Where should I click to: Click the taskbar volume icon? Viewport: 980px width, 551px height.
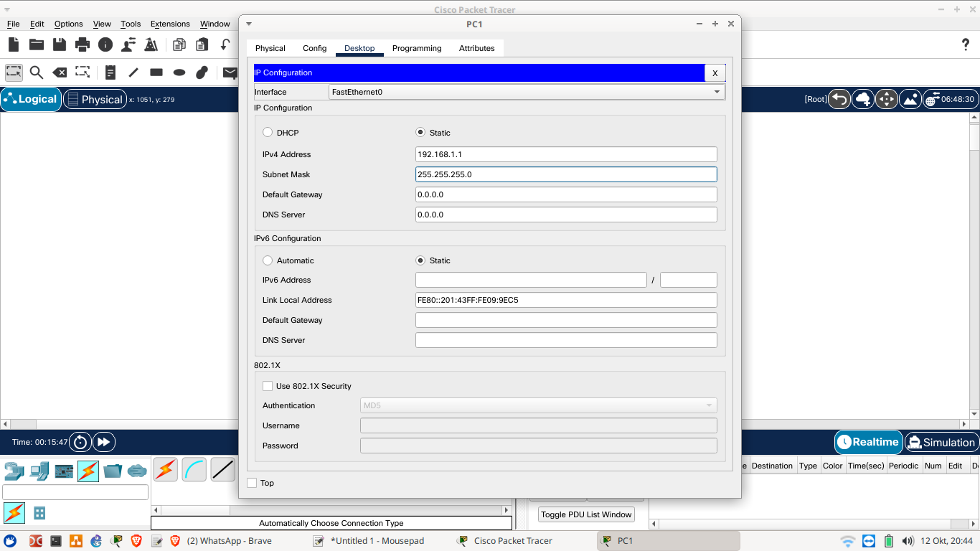point(908,541)
